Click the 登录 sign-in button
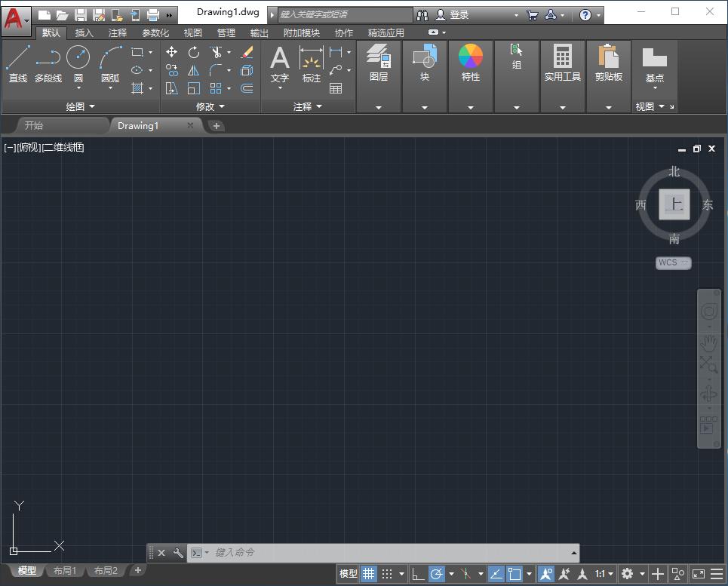This screenshot has width=728, height=586. click(x=459, y=14)
